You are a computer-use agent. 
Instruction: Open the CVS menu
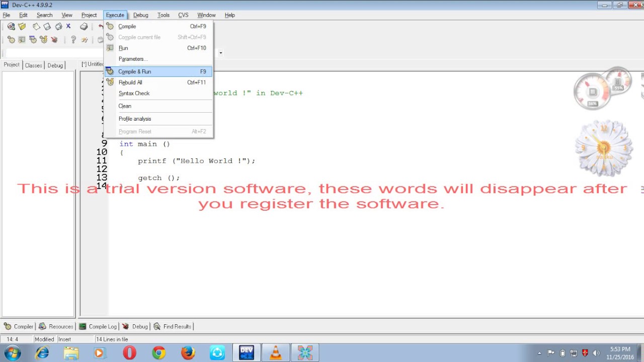pos(183,15)
